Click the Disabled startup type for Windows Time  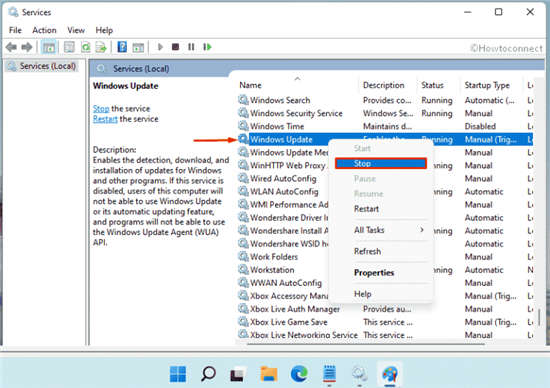point(480,126)
